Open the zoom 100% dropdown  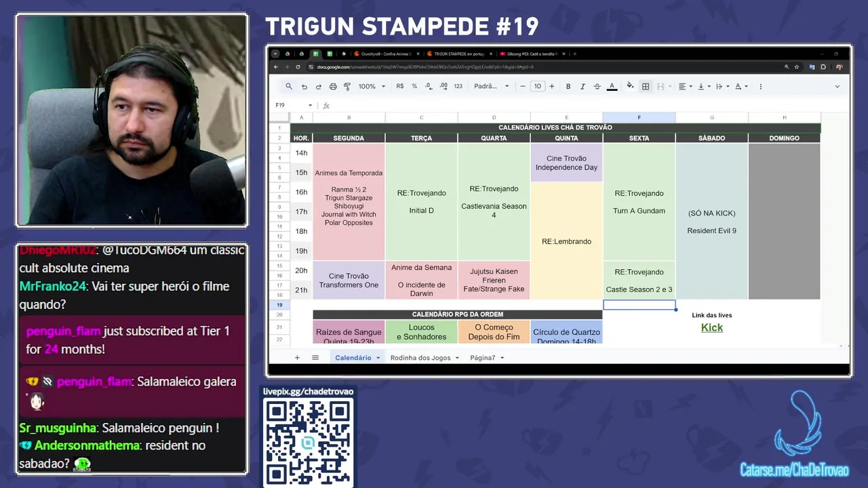(372, 86)
